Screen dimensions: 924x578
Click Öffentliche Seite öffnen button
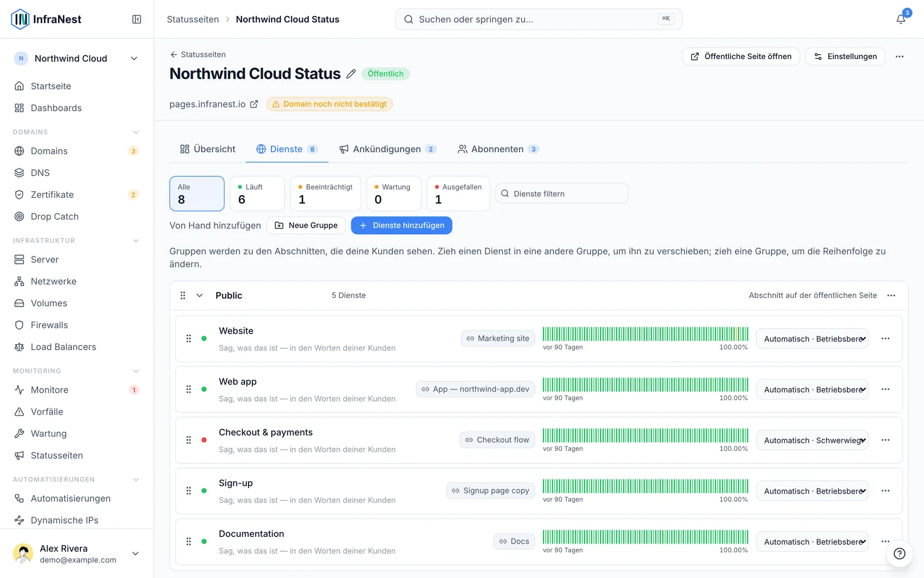(x=741, y=56)
